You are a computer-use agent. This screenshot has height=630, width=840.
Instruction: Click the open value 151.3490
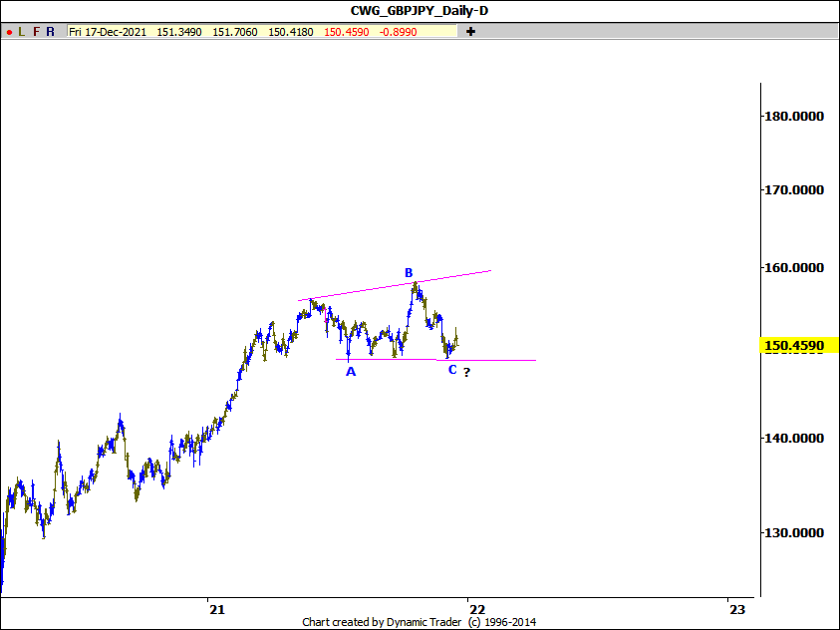tap(179, 32)
